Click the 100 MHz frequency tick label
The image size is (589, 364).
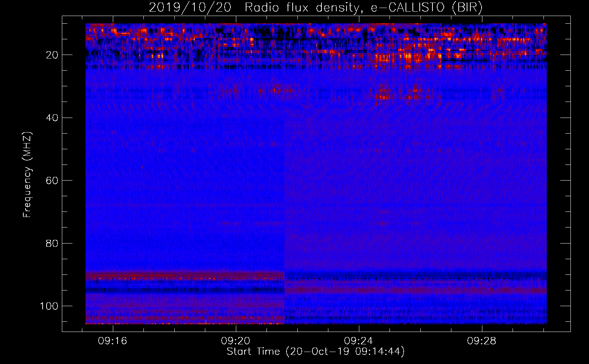click(49, 306)
